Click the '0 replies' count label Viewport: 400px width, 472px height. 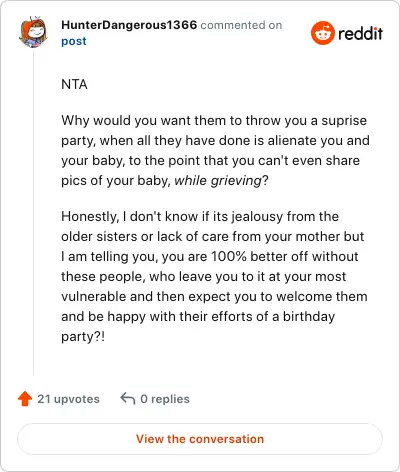(x=165, y=399)
